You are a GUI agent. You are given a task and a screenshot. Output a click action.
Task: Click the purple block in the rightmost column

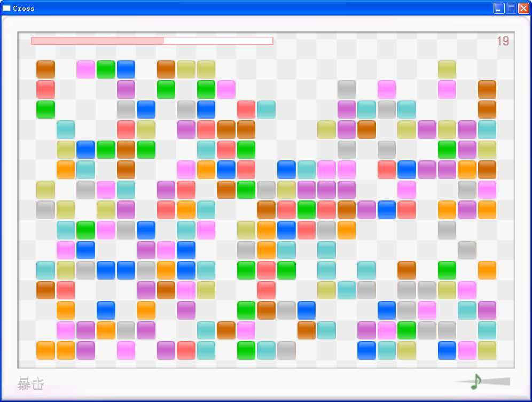pyautogui.click(x=487, y=311)
